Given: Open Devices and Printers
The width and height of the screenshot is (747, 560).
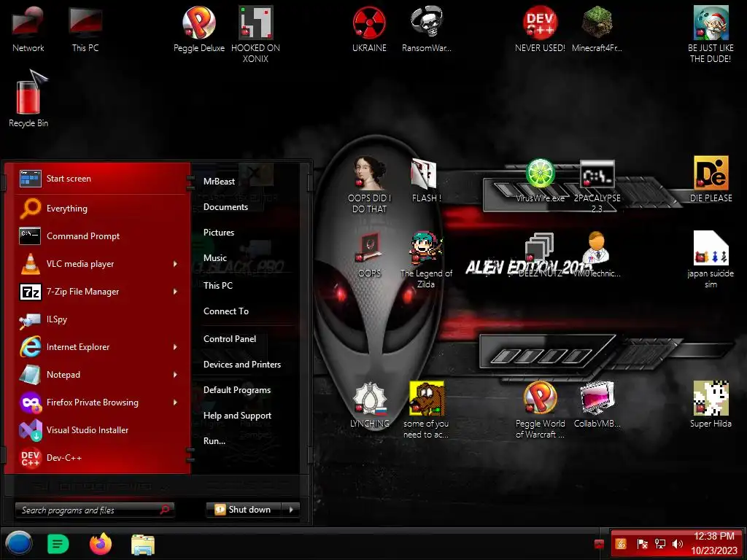Looking at the screenshot, I should point(242,365).
